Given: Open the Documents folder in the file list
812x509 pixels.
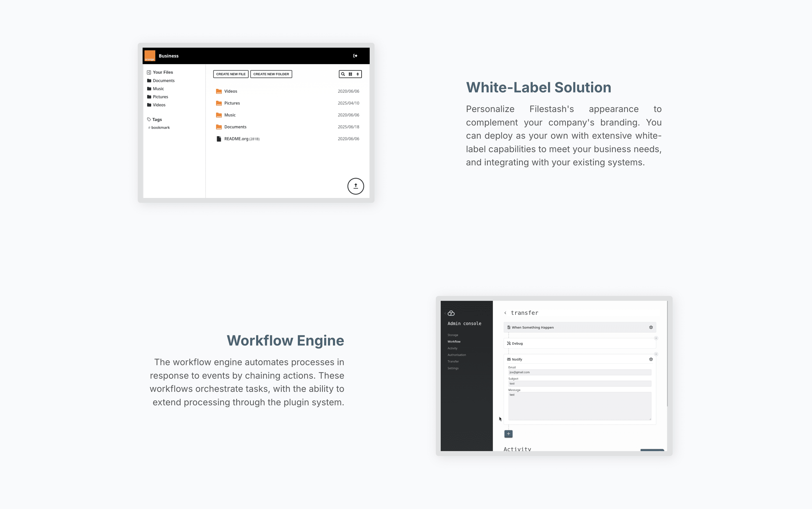Looking at the screenshot, I should [287, 127].
